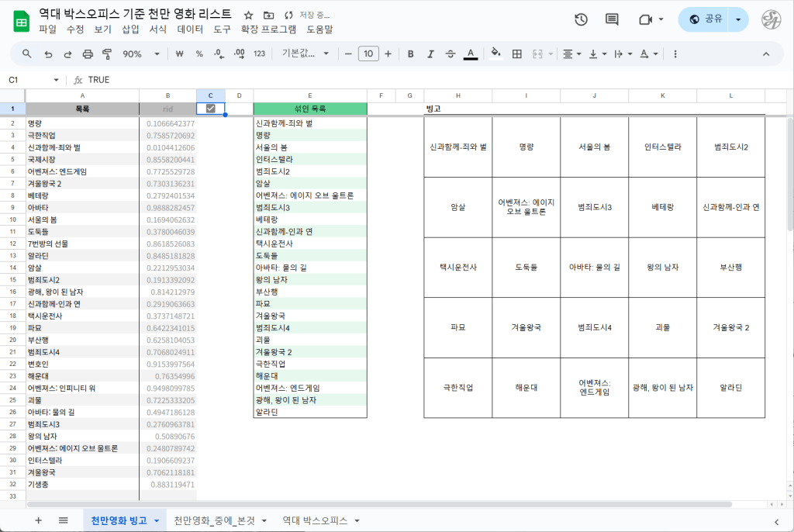
Task: Click the font size input field
Action: tap(368, 54)
